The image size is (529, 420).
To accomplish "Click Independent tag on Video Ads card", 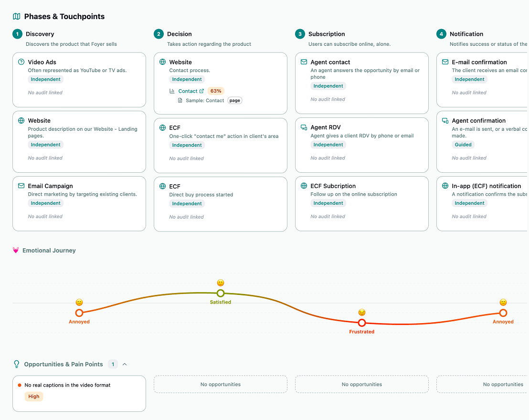I will [45, 79].
